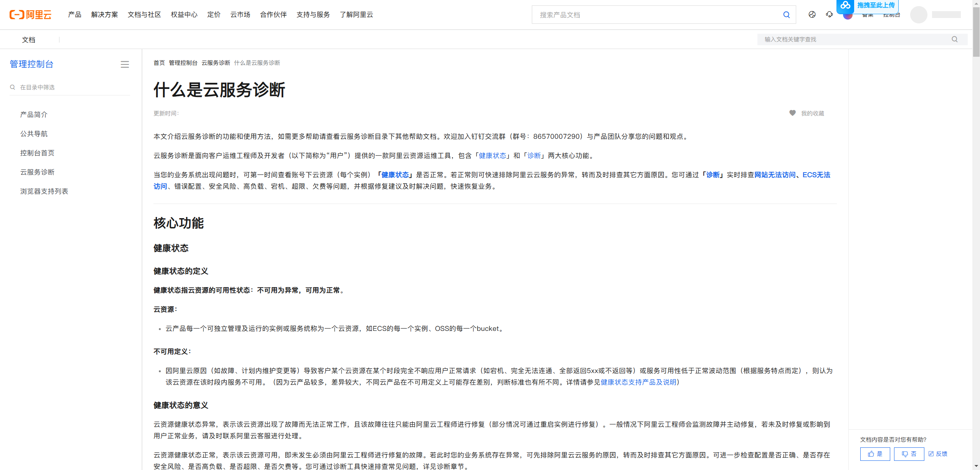The image size is (980, 470).
Task: Expand the 产品 top navigation menu
Action: (x=74, y=15)
